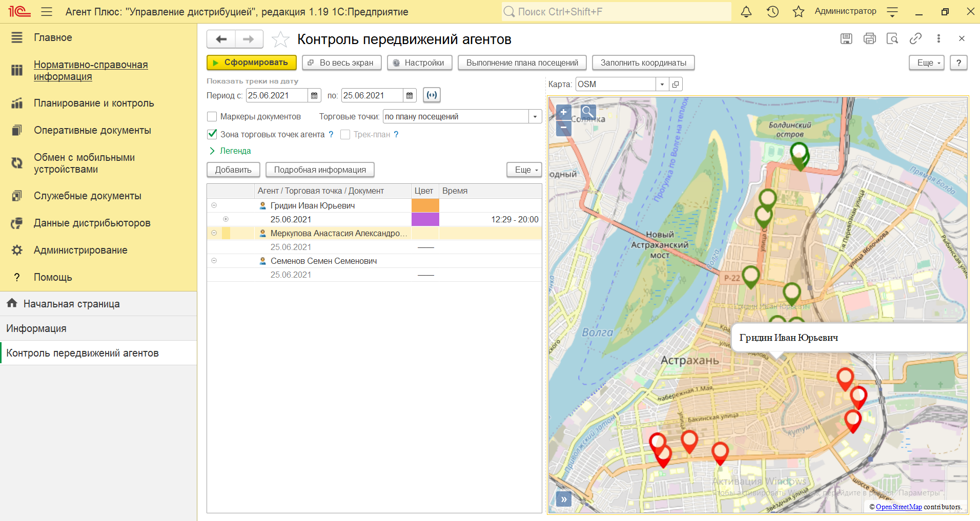980x521 pixels.
Task: Collapse the Семенов Семен Семенович row
Action: click(214, 261)
